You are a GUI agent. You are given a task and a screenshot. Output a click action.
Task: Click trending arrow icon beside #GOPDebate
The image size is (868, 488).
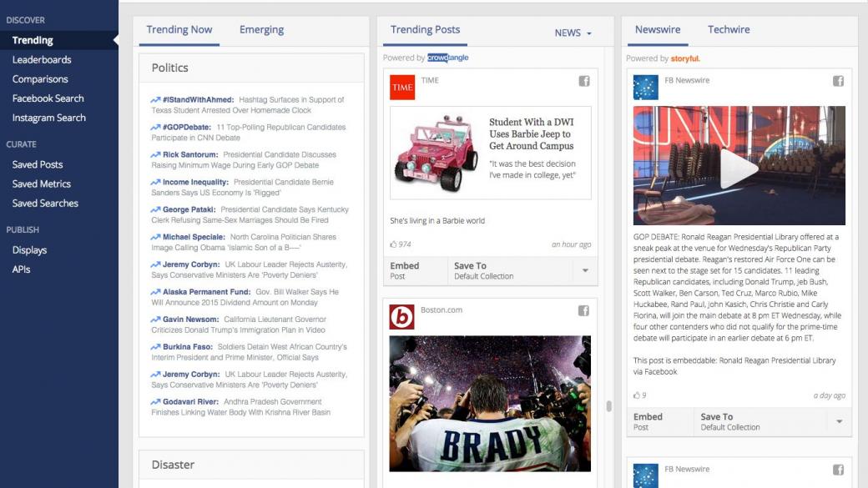tap(155, 128)
